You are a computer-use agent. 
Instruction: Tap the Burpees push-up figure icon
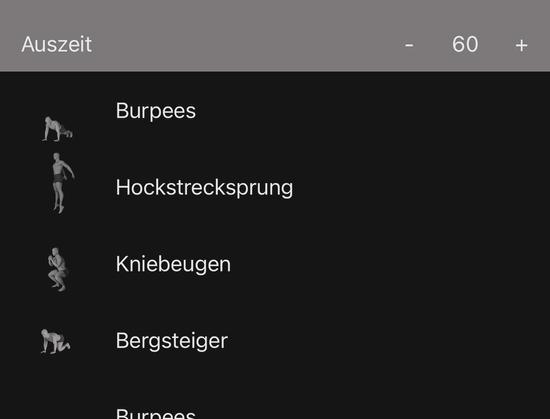point(57,129)
